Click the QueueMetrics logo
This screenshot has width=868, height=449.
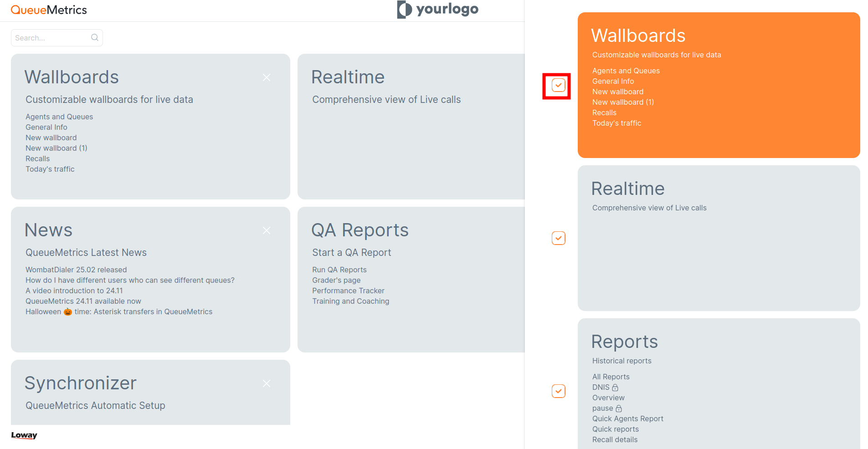49,10
